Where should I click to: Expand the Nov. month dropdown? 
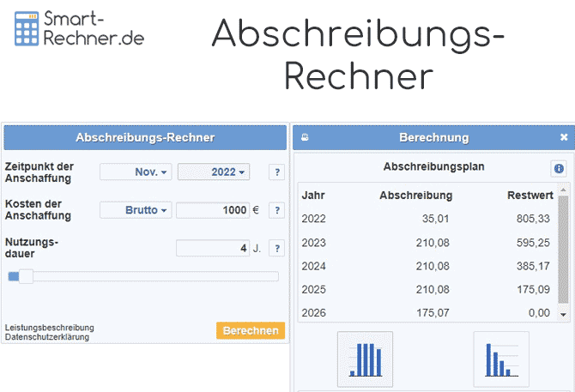[x=136, y=172]
